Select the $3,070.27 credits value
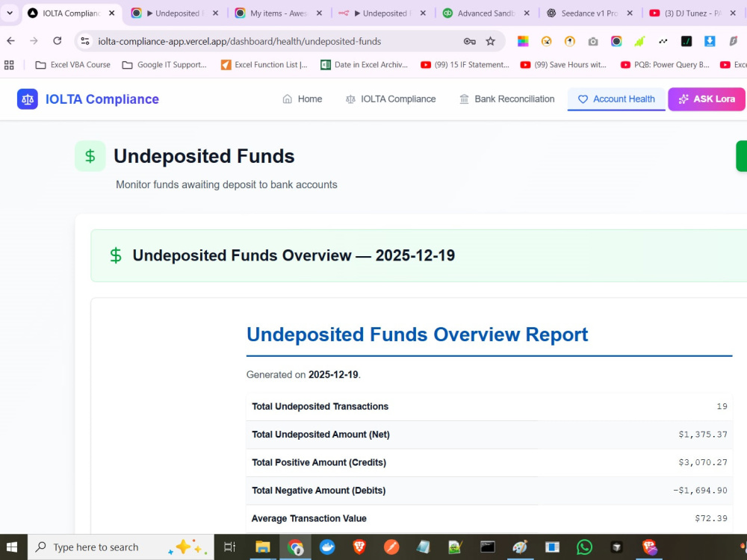The height and width of the screenshot is (560, 747). pyautogui.click(x=703, y=462)
